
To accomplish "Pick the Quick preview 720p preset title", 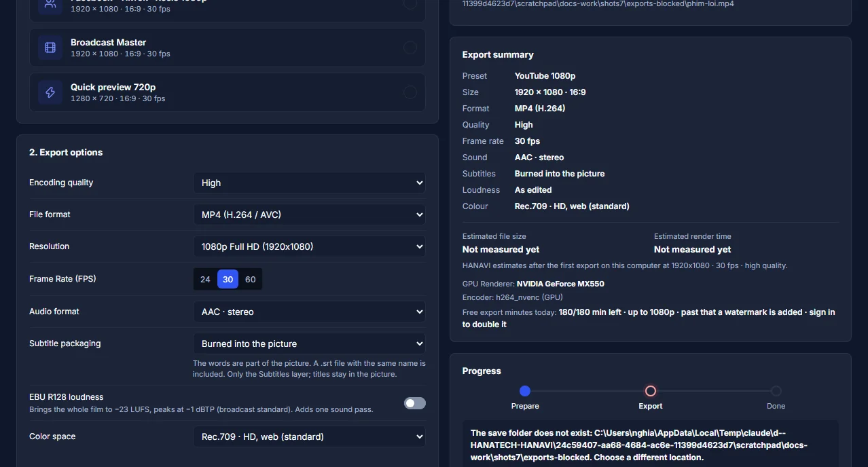I will coord(113,87).
